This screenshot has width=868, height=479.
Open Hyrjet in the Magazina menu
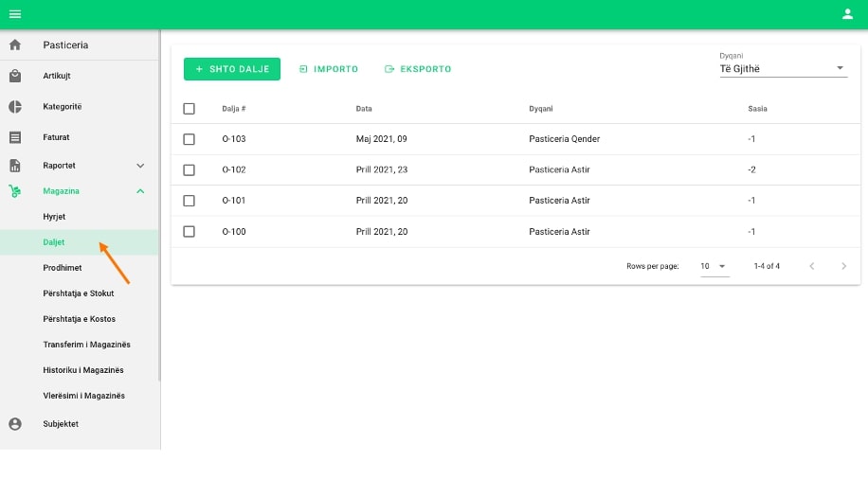[x=54, y=217]
